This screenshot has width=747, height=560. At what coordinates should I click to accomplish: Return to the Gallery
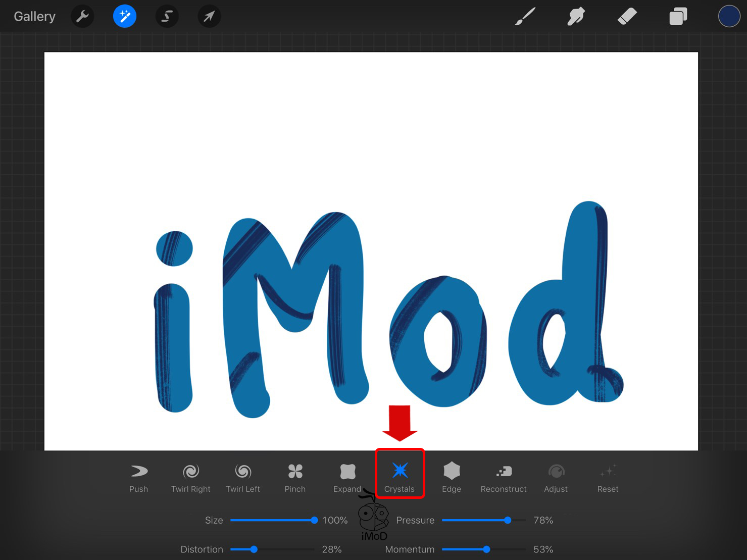tap(34, 16)
